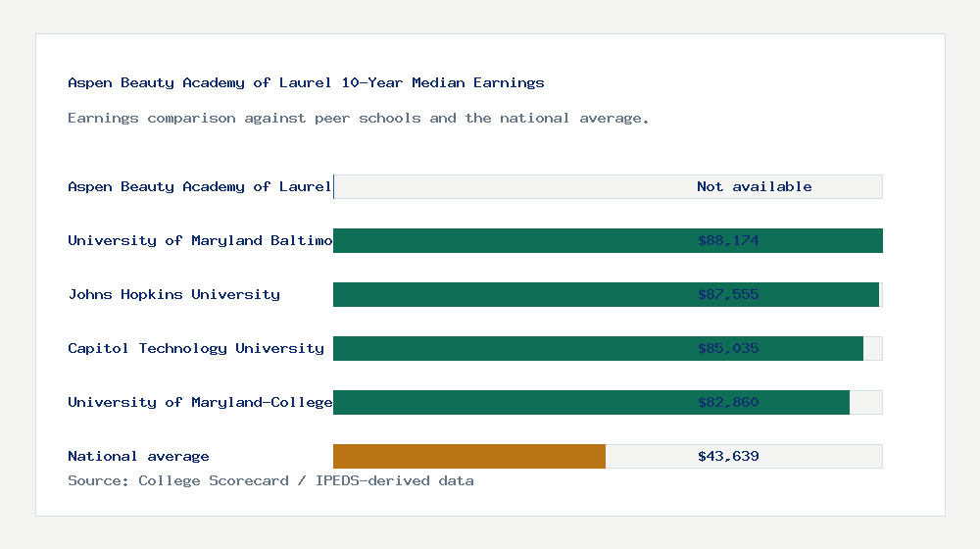Click the 'University of Maryland Baltimo' row label
980x549 pixels.
(200, 241)
